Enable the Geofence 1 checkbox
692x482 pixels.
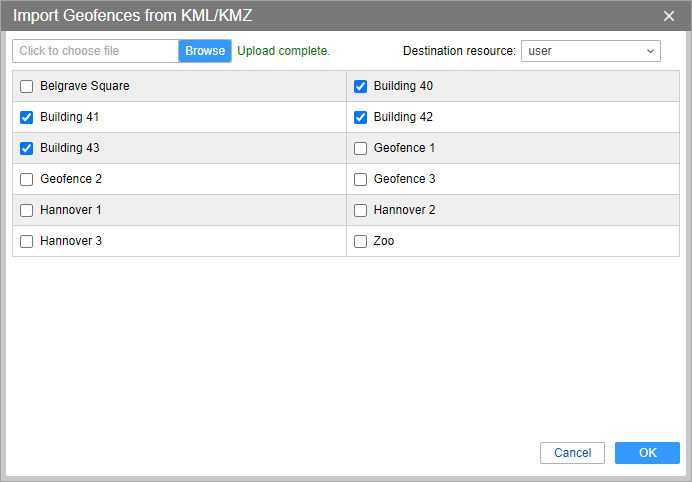tap(361, 148)
